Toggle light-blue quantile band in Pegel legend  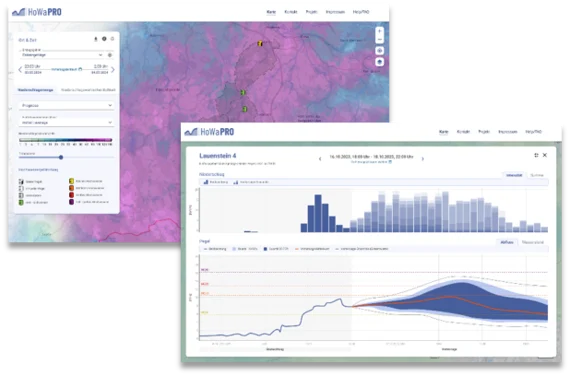(245, 249)
